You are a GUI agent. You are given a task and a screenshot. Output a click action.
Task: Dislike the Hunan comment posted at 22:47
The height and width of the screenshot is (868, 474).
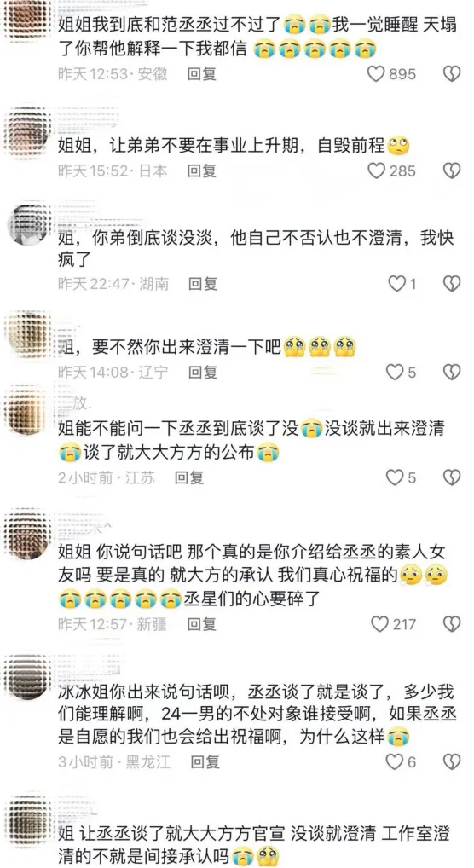[x=453, y=284]
